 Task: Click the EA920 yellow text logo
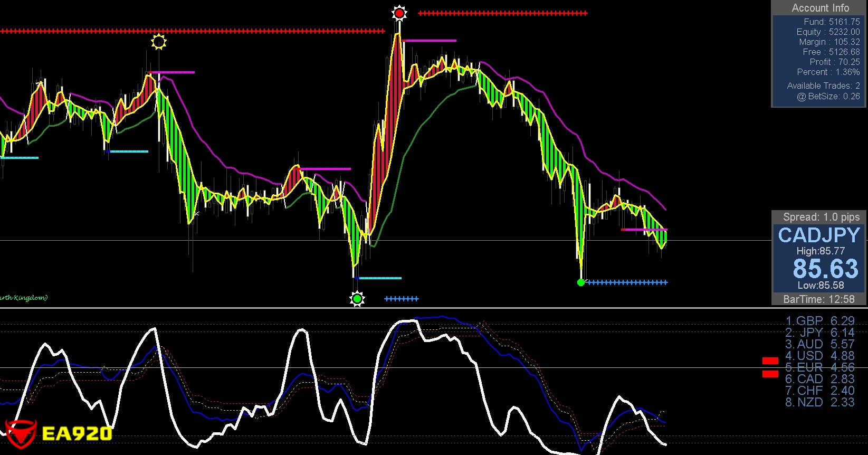(77, 434)
